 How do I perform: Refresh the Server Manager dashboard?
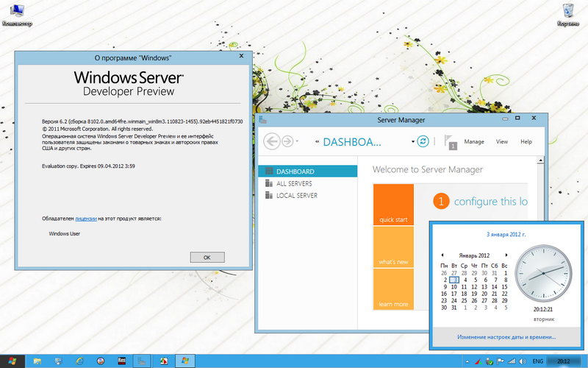[423, 141]
